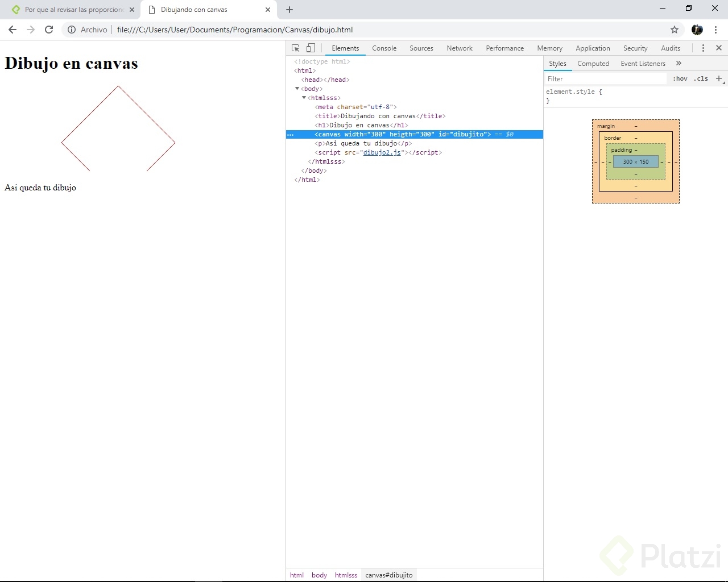This screenshot has width=728, height=582.
Task: Switch to the Console panel tab
Action: (384, 48)
